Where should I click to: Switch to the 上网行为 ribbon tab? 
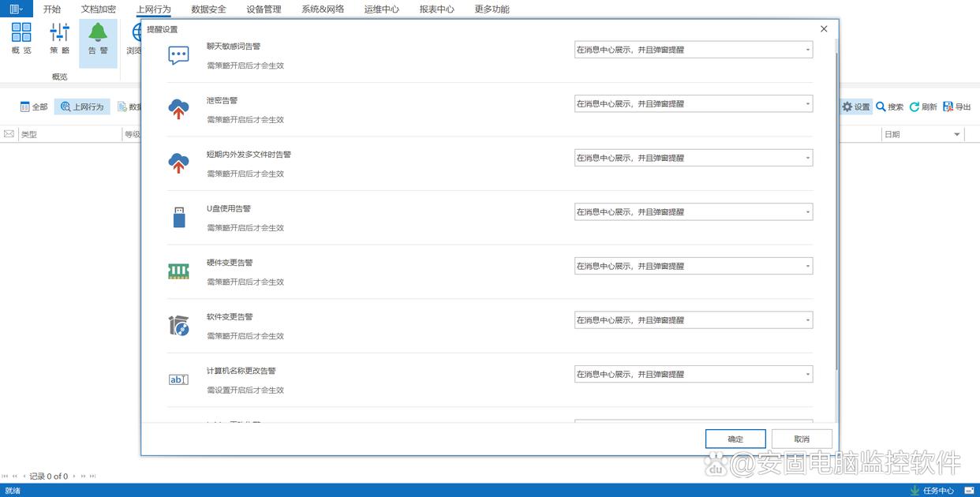[x=153, y=9]
